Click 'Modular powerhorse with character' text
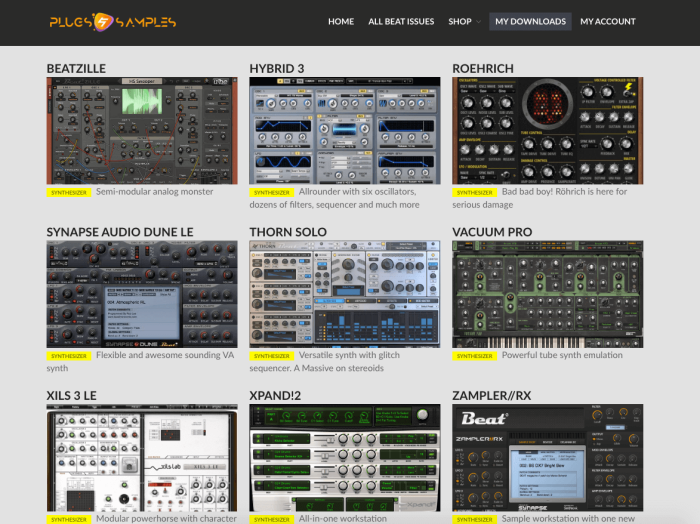Image resolution: width=700 pixels, height=524 pixels. 166,518
